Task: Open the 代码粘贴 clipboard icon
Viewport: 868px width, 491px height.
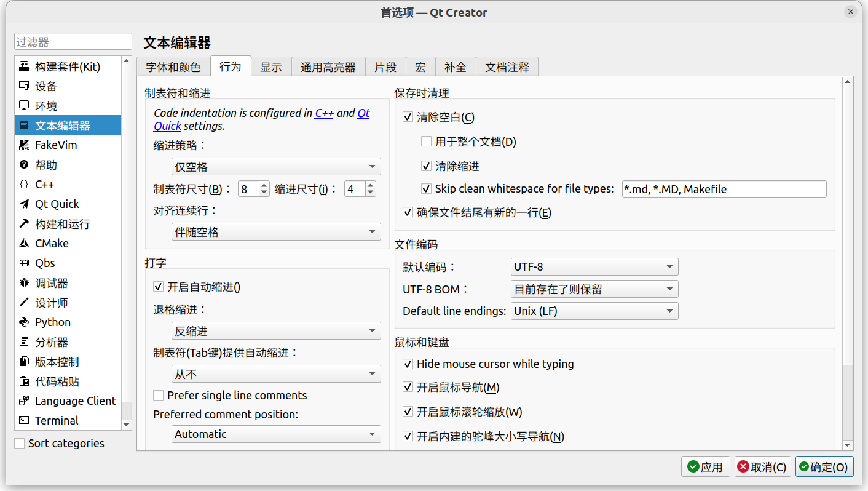Action: click(x=24, y=381)
